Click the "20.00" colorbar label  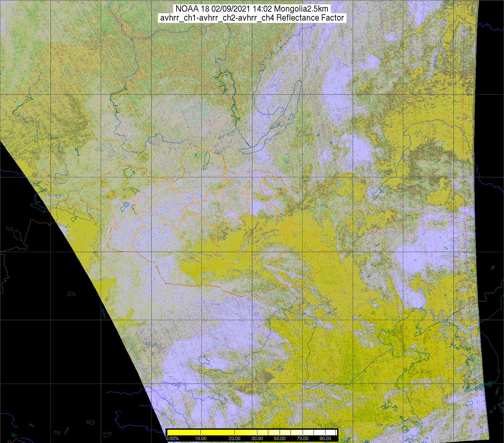click(234, 438)
